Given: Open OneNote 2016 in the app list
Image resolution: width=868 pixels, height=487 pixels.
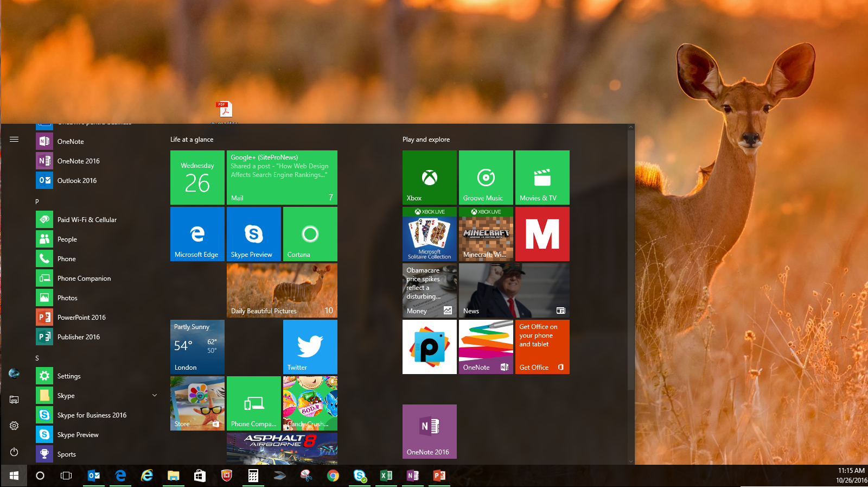Looking at the screenshot, I should coord(97,161).
